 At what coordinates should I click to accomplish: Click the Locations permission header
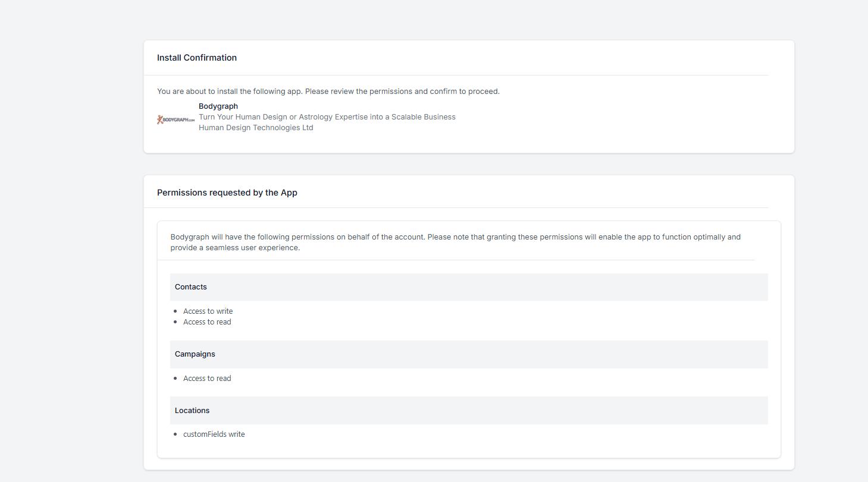tap(469, 411)
